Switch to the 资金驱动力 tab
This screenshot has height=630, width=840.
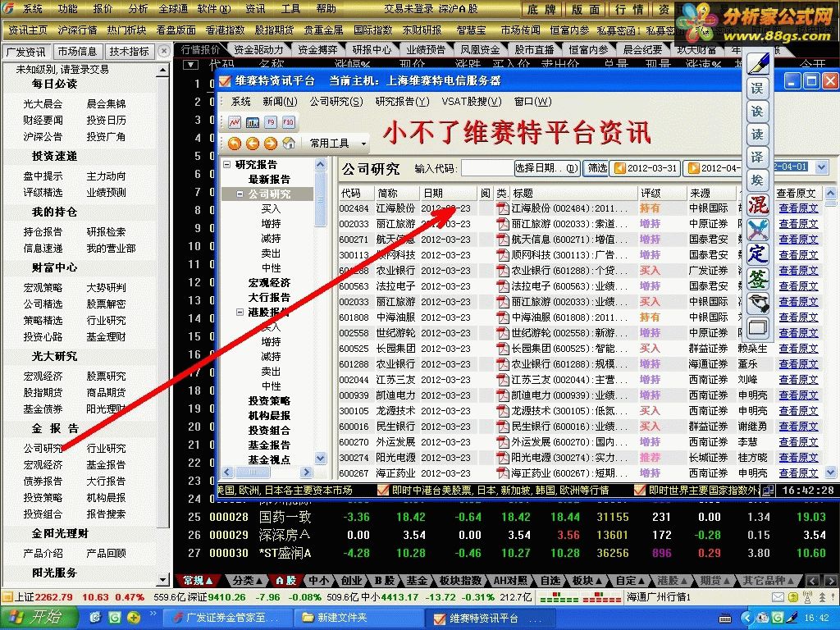pyautogui.click(x=258, y=50)
